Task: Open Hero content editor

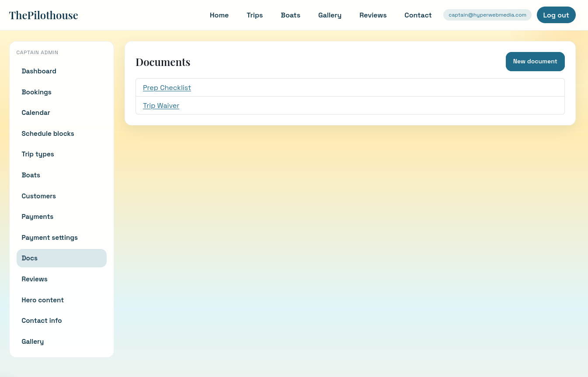Action: click(42, 300)
